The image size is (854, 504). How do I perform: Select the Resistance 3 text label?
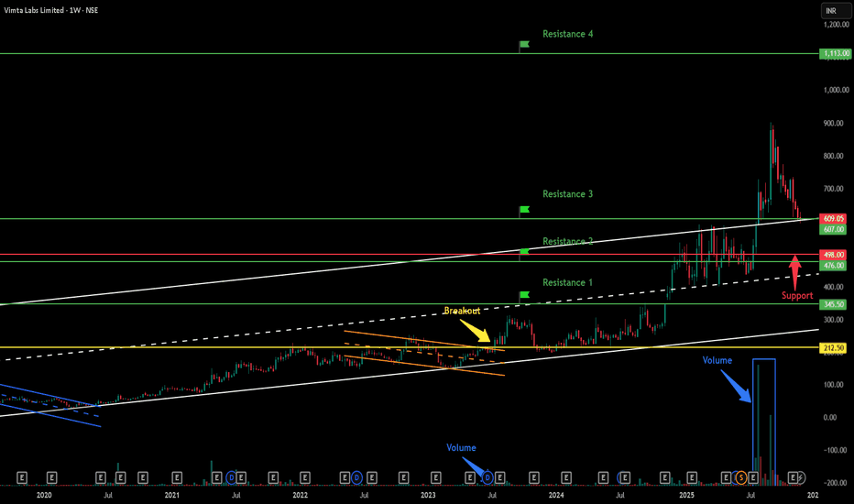tap(567, 194)
